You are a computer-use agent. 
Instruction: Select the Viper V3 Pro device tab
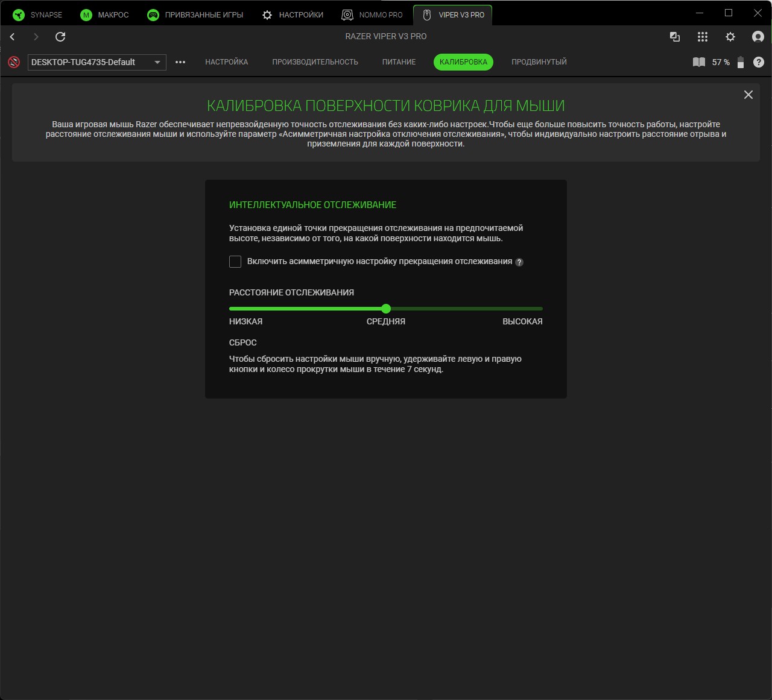point(453,14)
